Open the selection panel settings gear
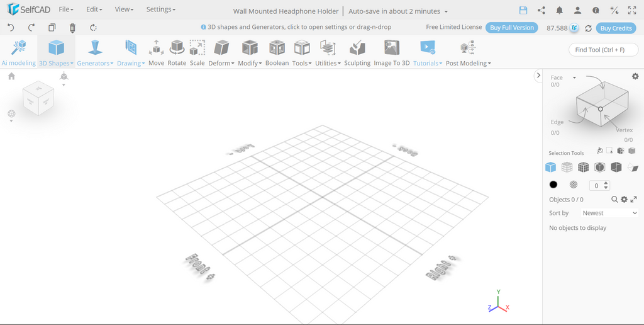The height and width of the screenshot is (325, 644). tap(635, 76)
